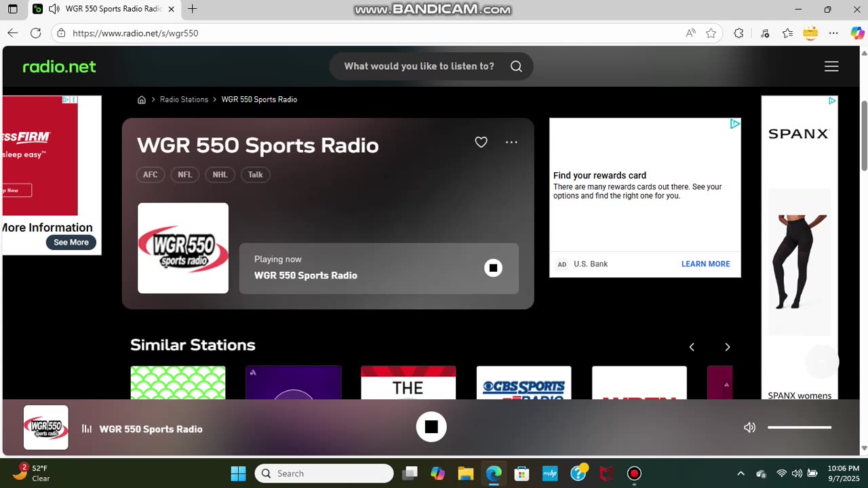The width and height of the screenshot is (868, 488).
Task: Click the radio.net logo
Action: click(60, 66)
